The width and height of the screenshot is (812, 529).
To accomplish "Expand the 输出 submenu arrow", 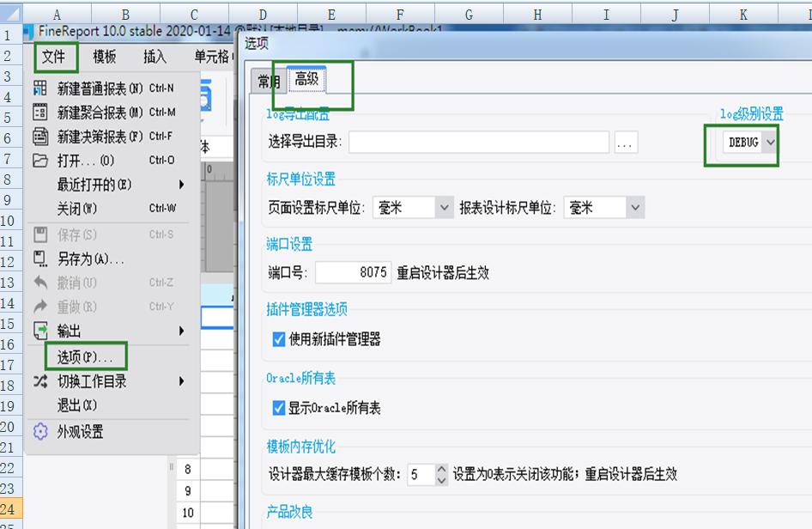I will 181,331.
